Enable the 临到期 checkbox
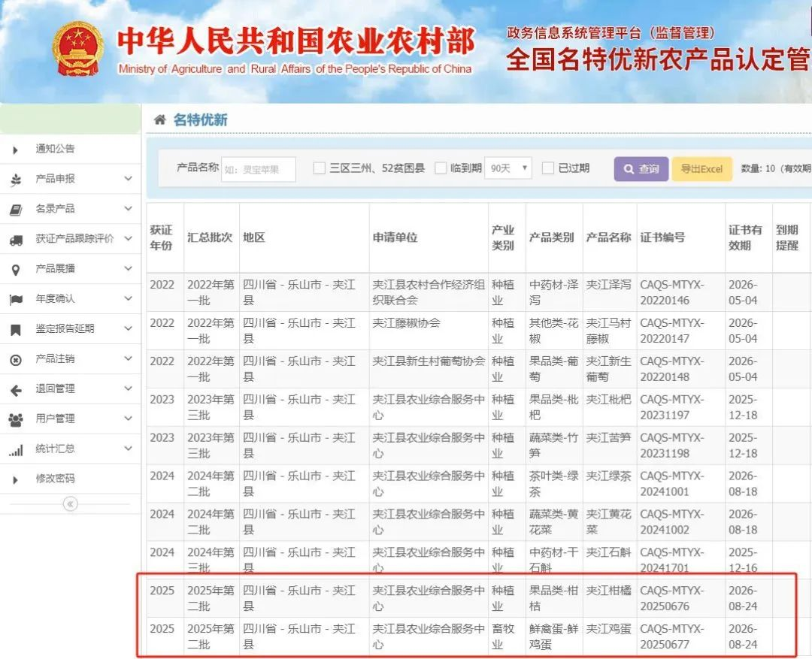Viewport: 812px width, 659px height. tap(441, 168)
